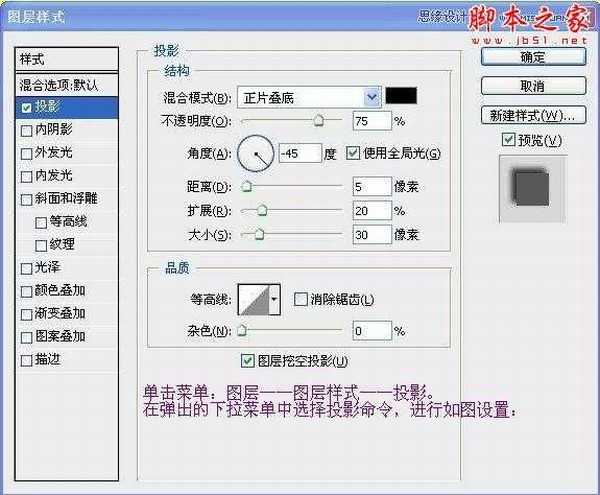Open the 混合模式 blend mode dropdown
The height and width of the screenshot is (495, 600).
pyautogui.click(x=372, y=97)
